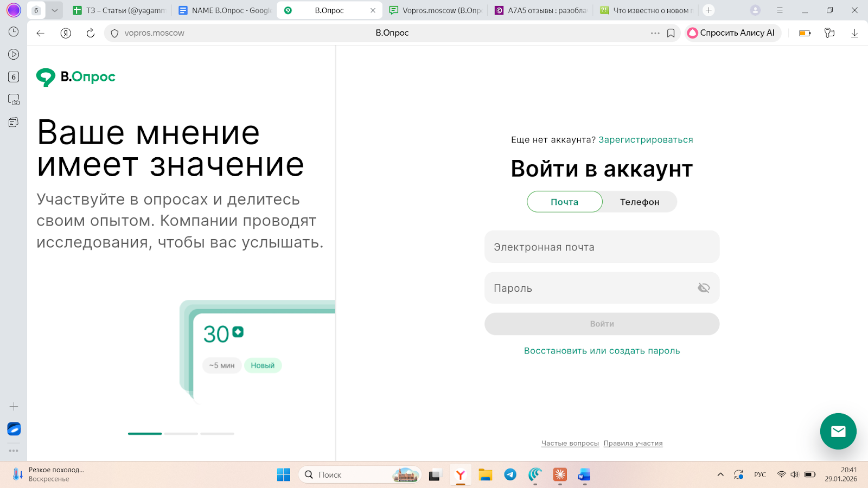The width and height of the screenshot is (868, 488).
Task: Open the address bar settings via three dots
Action: point(655,33)
